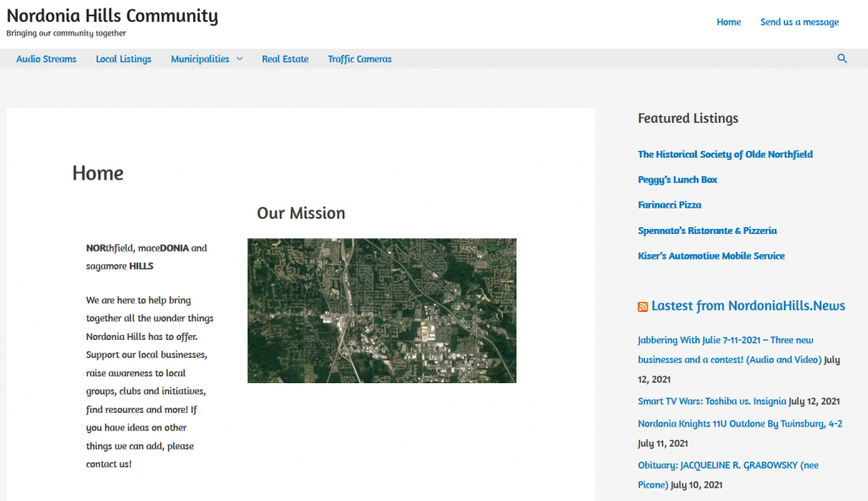Open the search magnifier icon

(842, 58)
